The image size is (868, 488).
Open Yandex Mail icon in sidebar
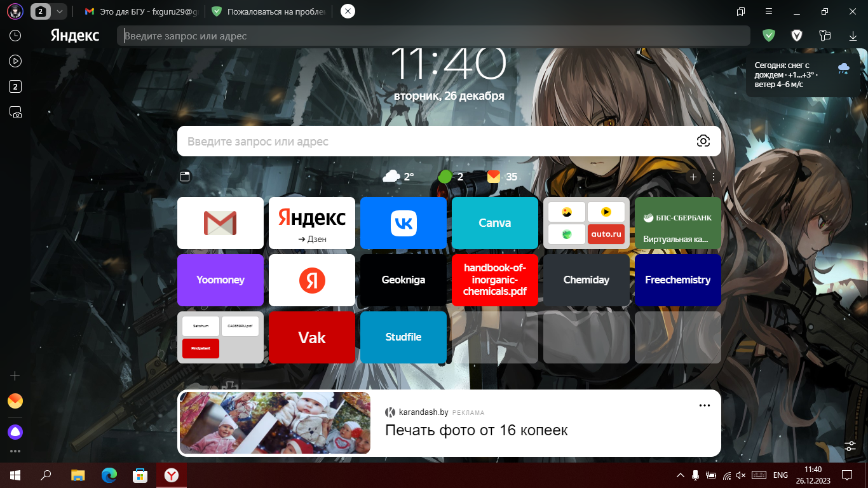point(15,401)
